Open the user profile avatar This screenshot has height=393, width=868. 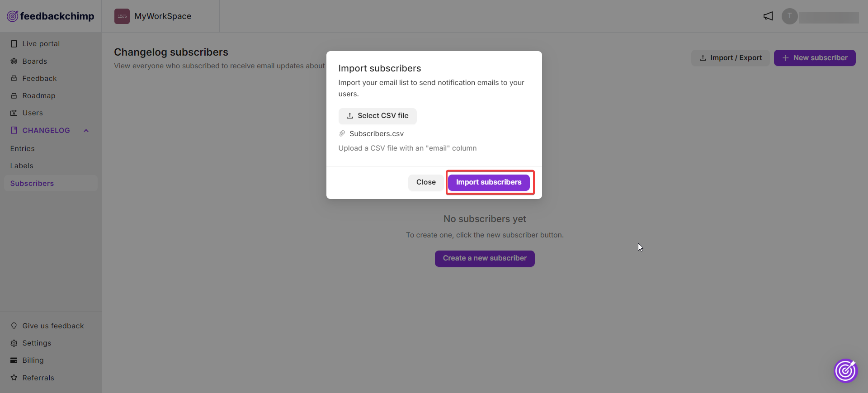tap(790, 16)
